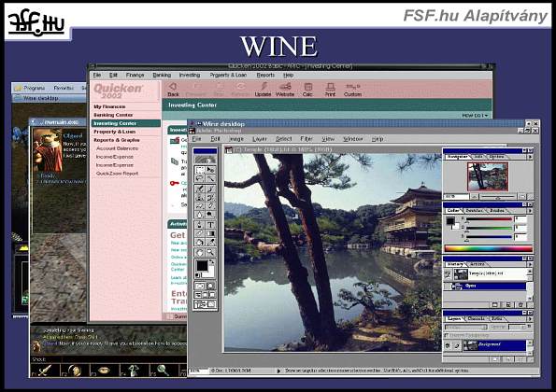
Task: Select the Lasso tool in Photoshop toolbox
Action: pos(199,177)
